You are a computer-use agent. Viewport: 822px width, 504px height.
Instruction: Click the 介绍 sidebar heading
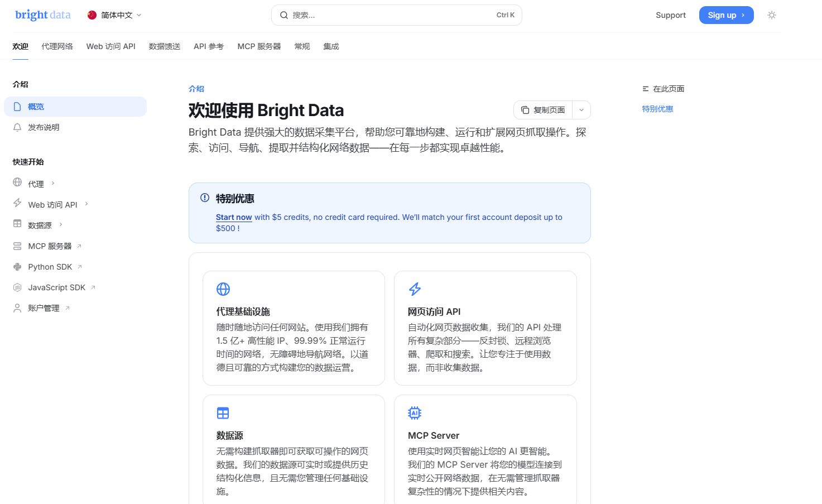(x=21, y=84)
